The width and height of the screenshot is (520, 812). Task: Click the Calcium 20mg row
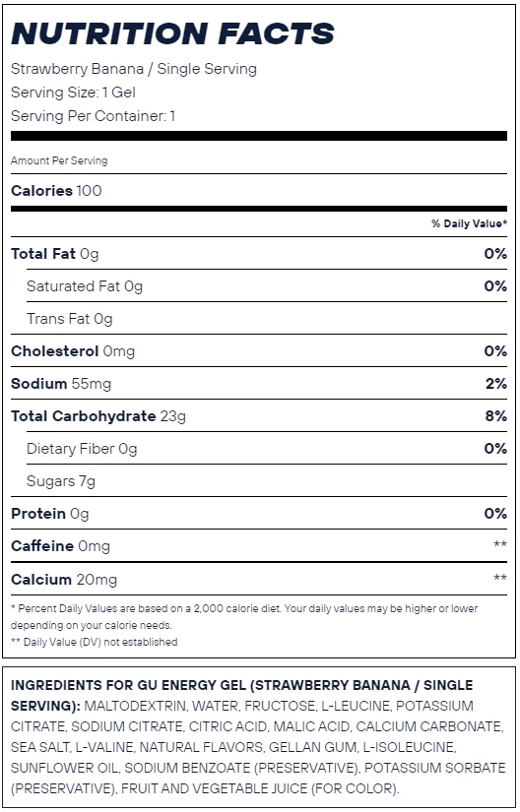point(259,579)
